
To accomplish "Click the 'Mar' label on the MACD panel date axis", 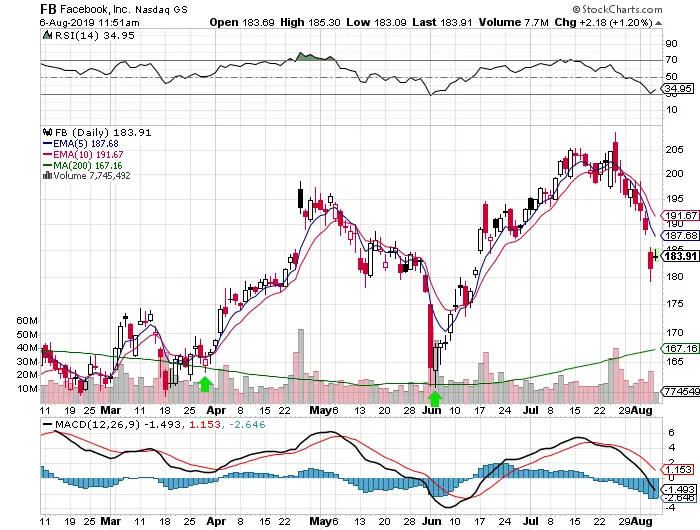I will 110,521.
